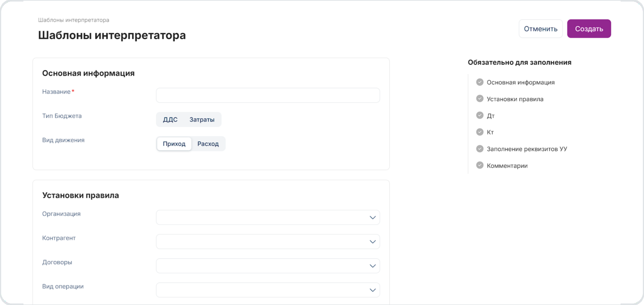Select Затраты budget type

click(x=202, y=120)
